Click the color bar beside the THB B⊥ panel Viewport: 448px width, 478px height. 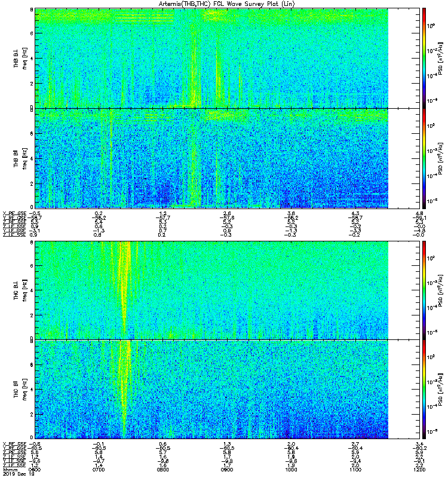pyautogui.click(x=424, y=58)
